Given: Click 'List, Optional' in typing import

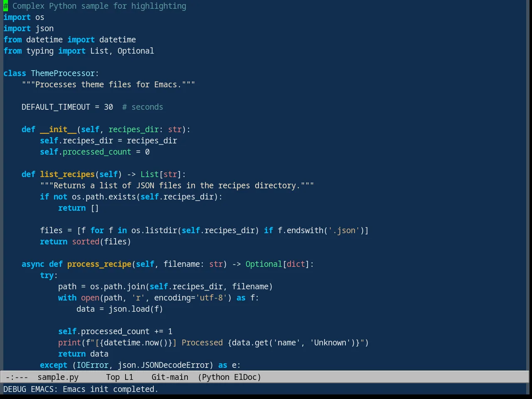Looking at the screenshot, I should [122, 51].
